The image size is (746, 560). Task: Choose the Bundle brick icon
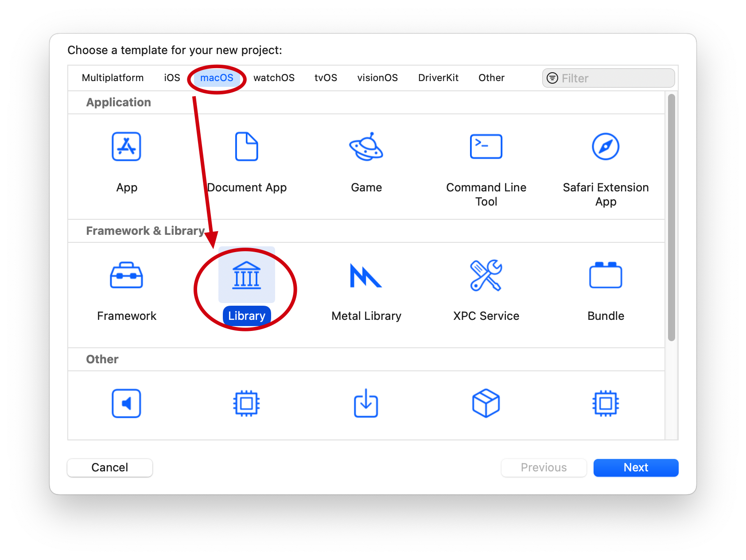(606, 275)
